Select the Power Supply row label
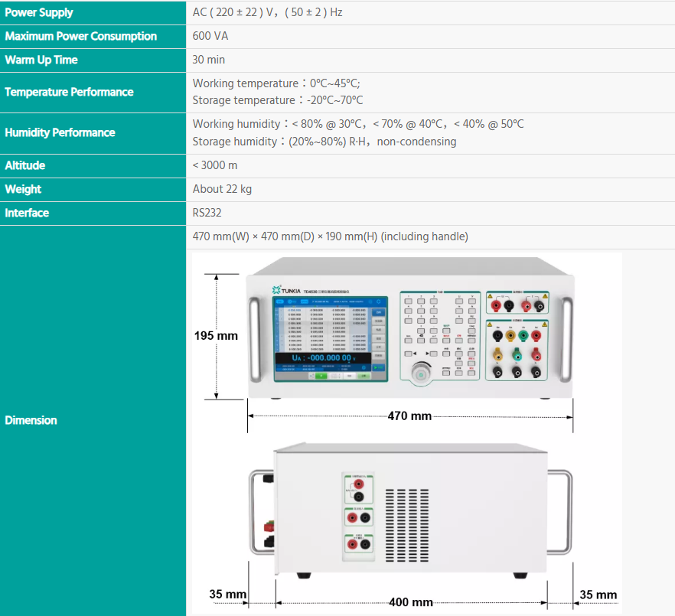This screenshot has width=675, height=616. point(39,12)
